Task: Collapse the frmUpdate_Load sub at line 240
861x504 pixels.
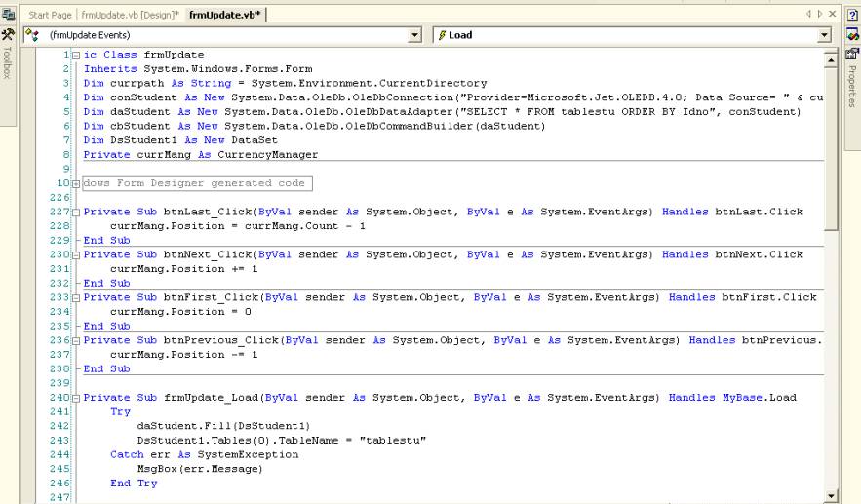Action: click(x=76, y=398)
